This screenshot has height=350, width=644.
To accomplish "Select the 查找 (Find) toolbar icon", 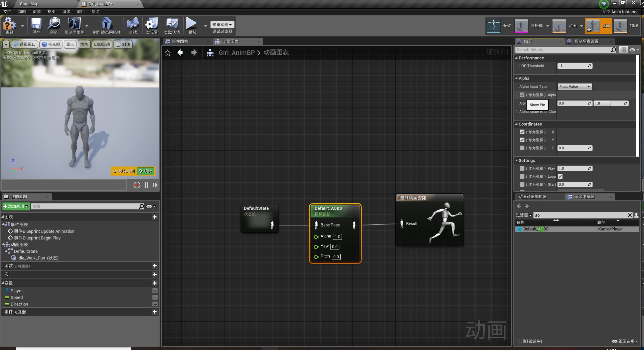I will coord(133,25).
